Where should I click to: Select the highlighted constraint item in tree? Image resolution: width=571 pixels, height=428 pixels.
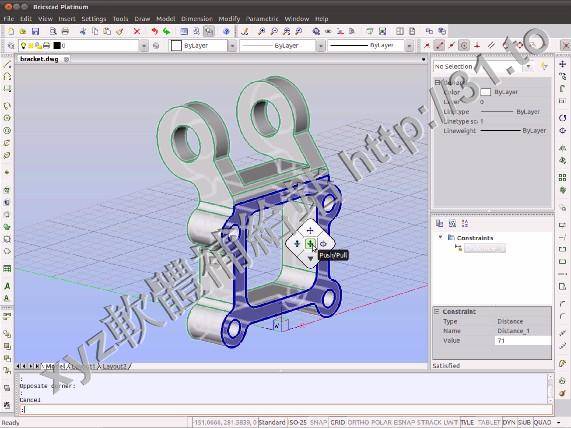tap(484, 248)
